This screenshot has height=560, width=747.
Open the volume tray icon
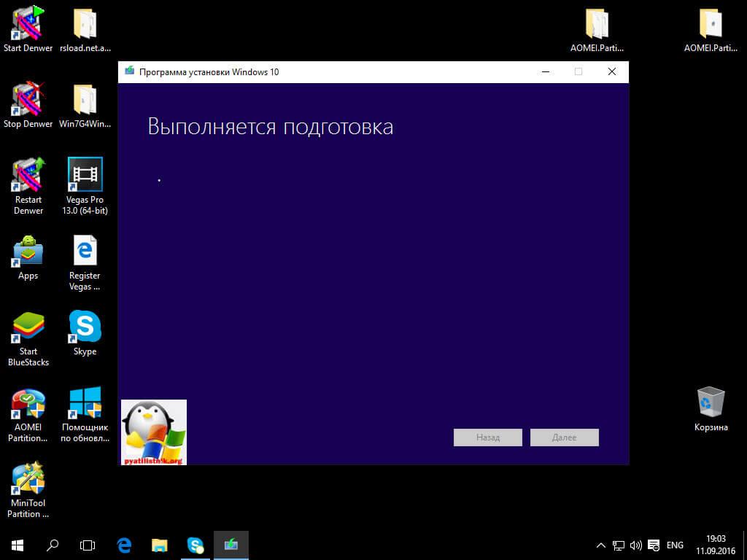coord(635,545)
